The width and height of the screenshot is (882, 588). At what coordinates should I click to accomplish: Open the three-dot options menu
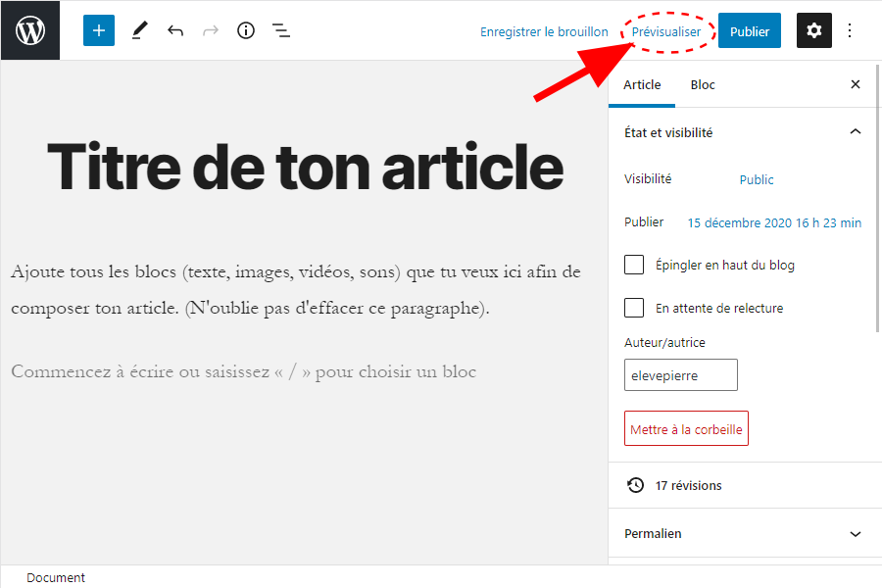click(850, 30)
